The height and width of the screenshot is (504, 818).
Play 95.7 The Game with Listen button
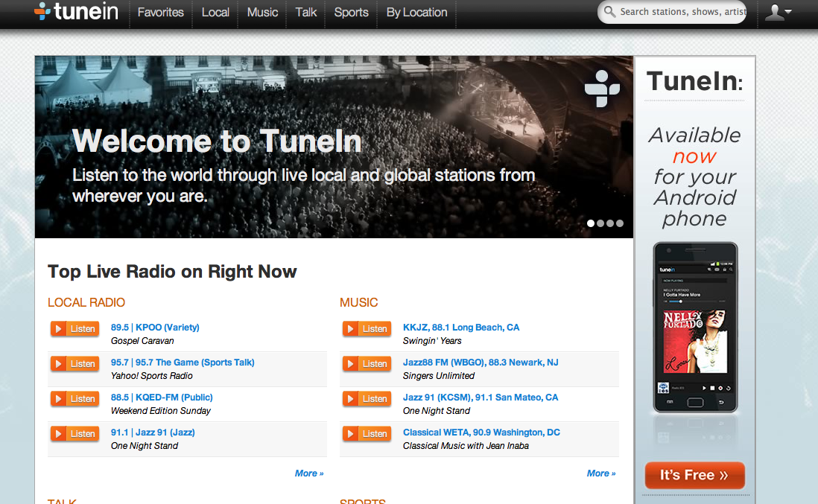pos(74,364)
